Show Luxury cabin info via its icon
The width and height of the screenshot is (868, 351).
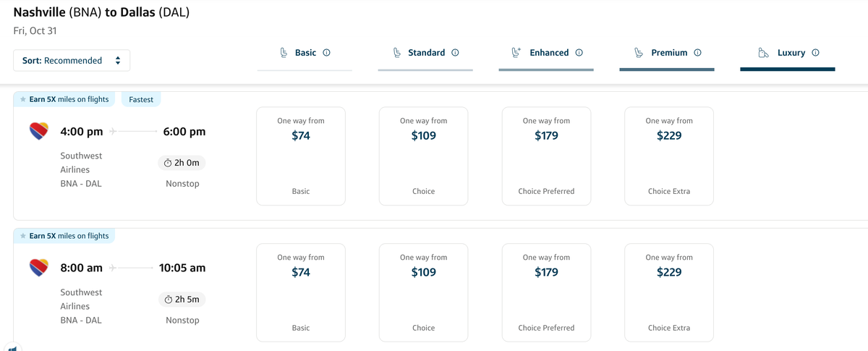tap(815, 53)
